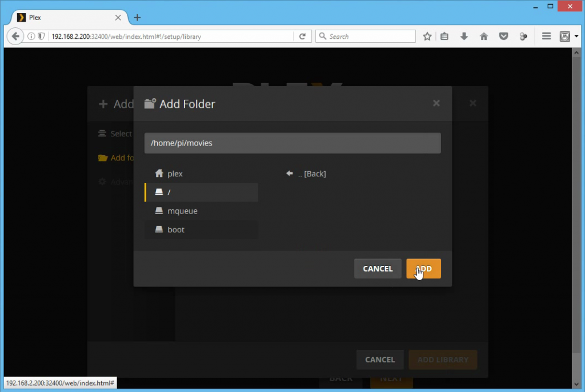
Task: Close the Add Folder dialog with X
Action: tap(436, 103)
